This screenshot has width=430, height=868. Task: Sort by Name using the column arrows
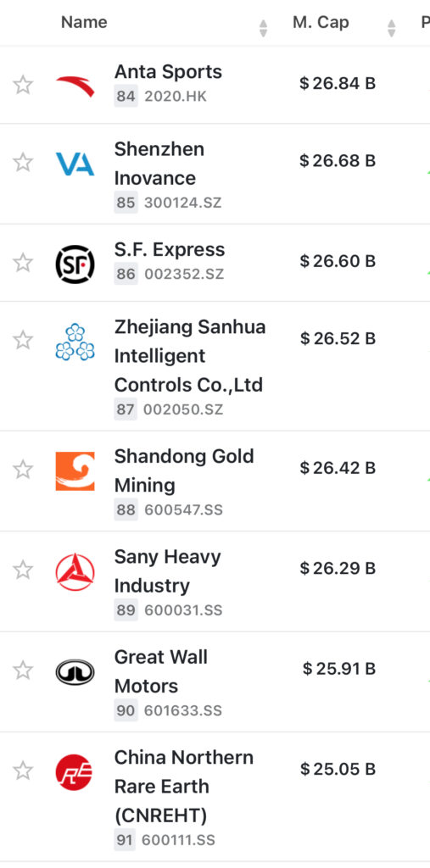pyautogui.click(x=263, y=28)
